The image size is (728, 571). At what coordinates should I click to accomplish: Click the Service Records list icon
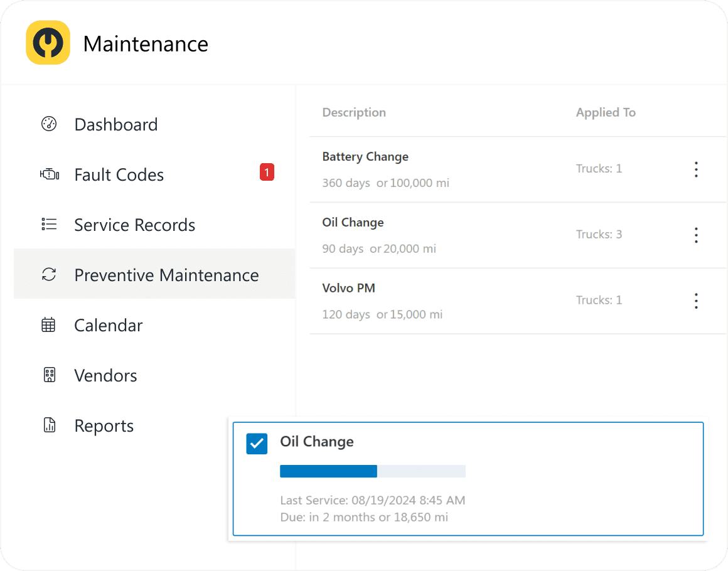(x=49, y=225)
